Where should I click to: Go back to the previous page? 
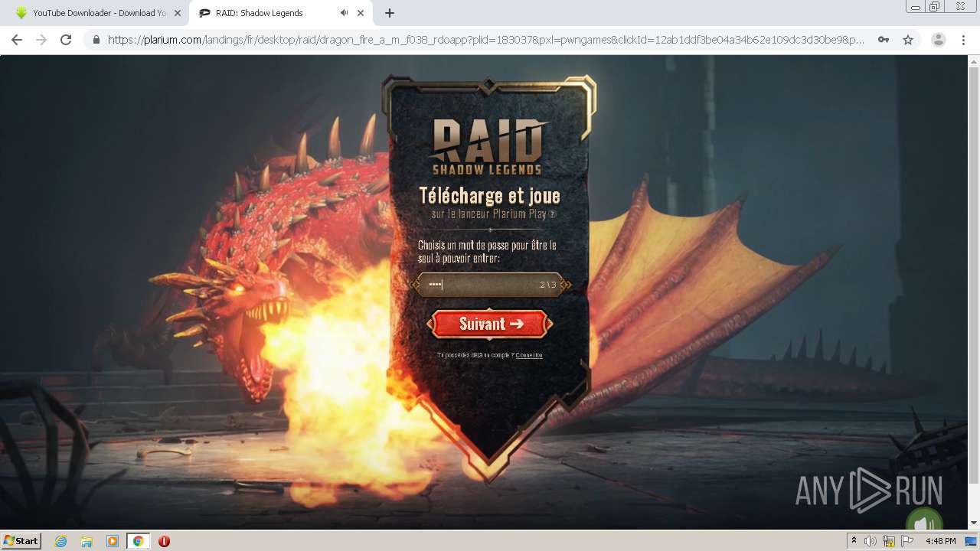[17, 40]
